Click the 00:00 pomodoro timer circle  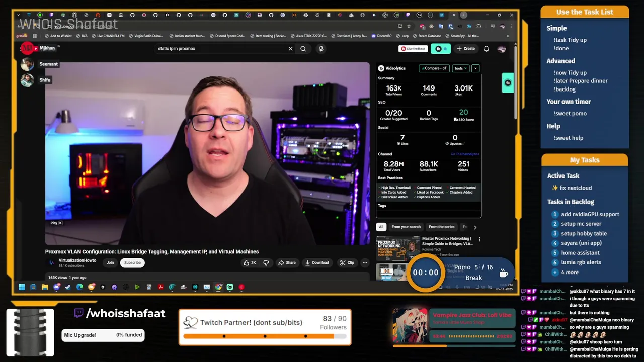coord(426,273)
